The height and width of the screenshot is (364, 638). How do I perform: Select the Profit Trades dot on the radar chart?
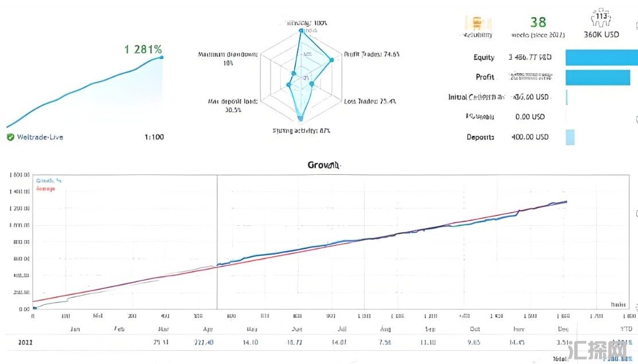click(332, 60)
